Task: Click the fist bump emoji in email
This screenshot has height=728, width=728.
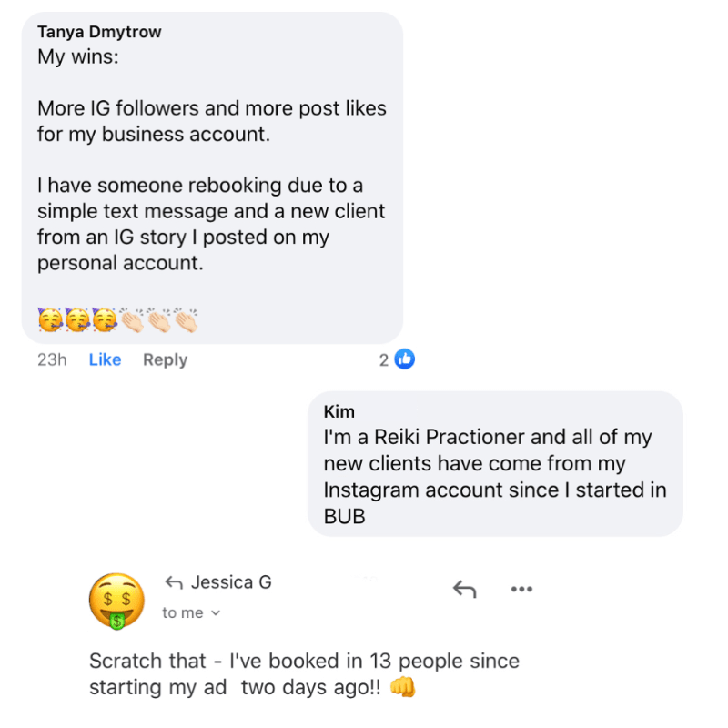Action: click(402, 687)
